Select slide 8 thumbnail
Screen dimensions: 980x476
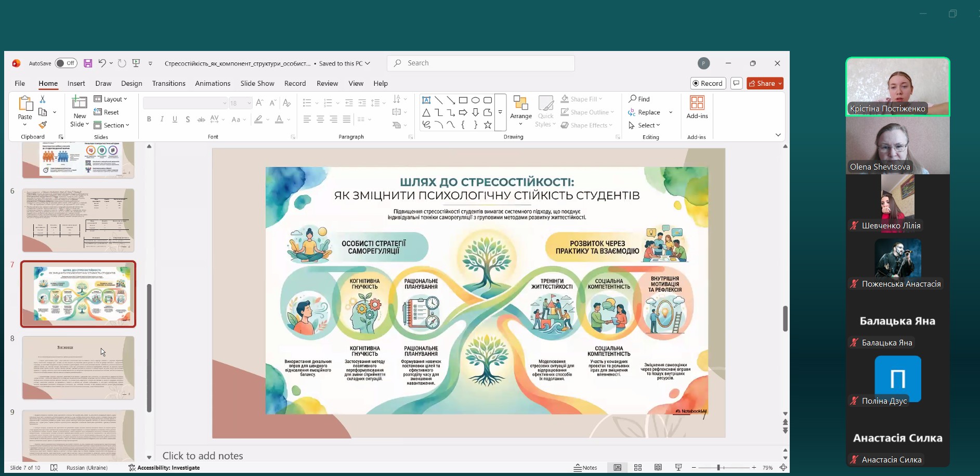[78, 368]
